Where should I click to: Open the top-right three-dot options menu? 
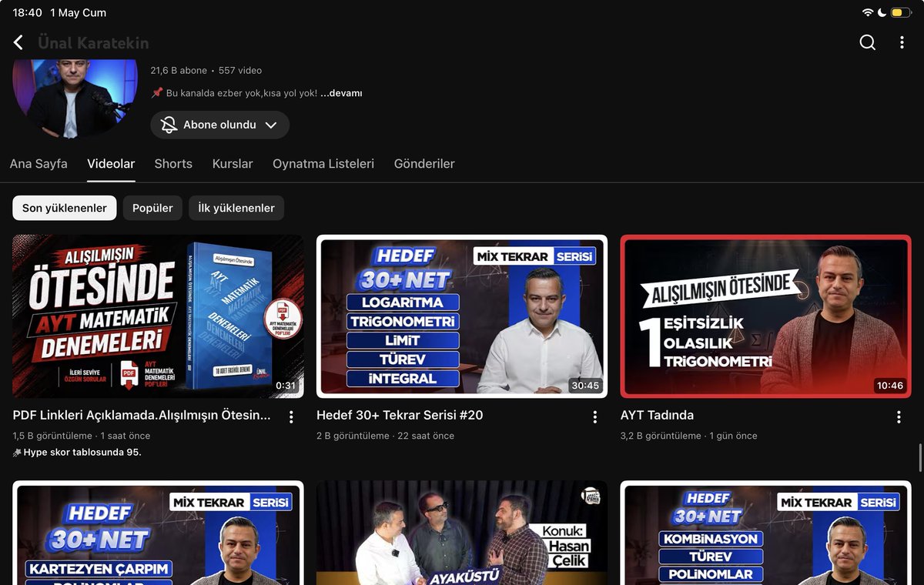902,42
